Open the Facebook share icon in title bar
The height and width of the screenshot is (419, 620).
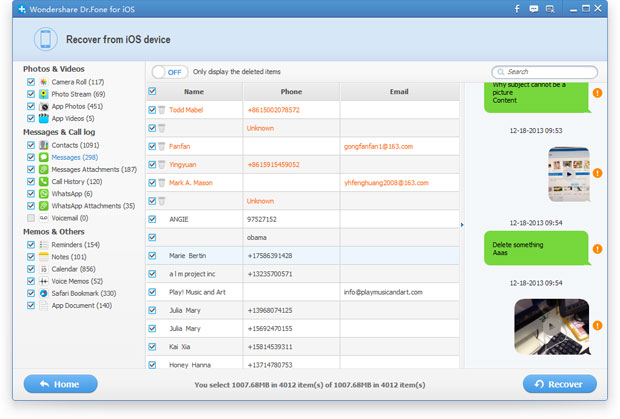pos(517,9)
